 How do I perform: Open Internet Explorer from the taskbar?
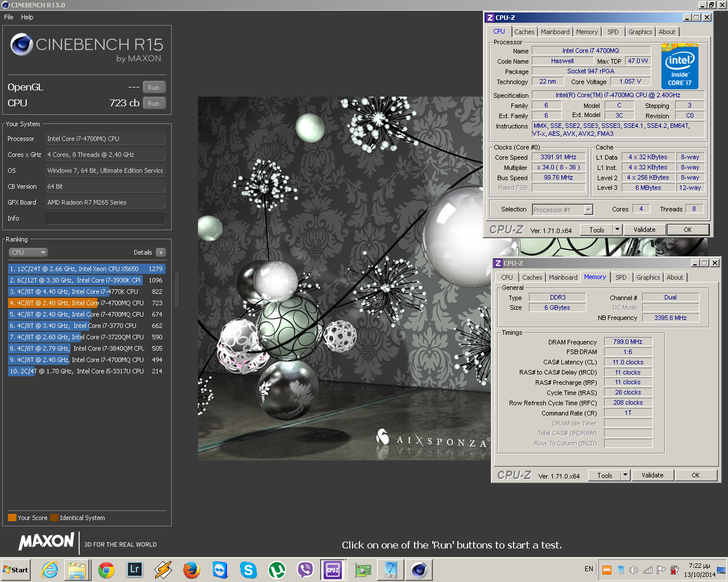click(50, 569)
